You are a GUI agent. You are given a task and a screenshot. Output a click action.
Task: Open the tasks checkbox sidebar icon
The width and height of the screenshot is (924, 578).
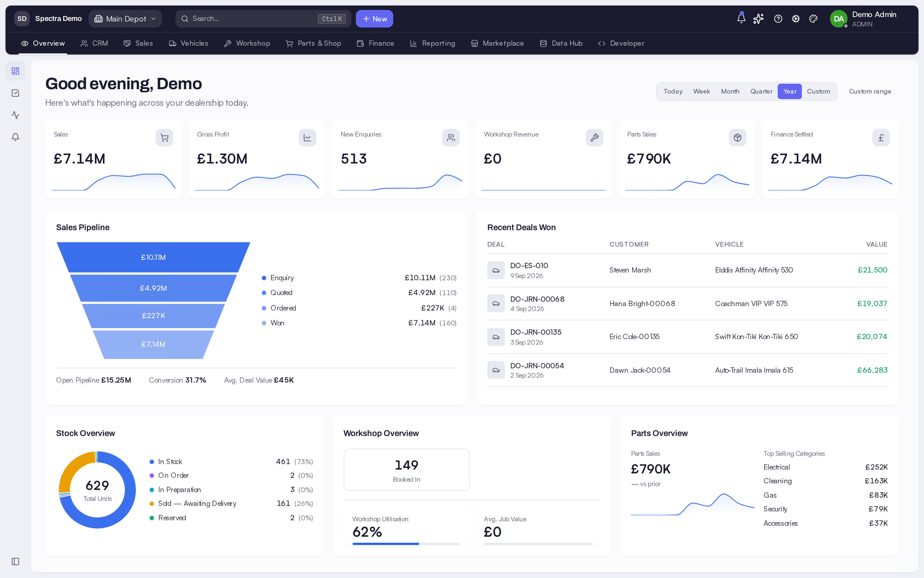coord(15,93)
